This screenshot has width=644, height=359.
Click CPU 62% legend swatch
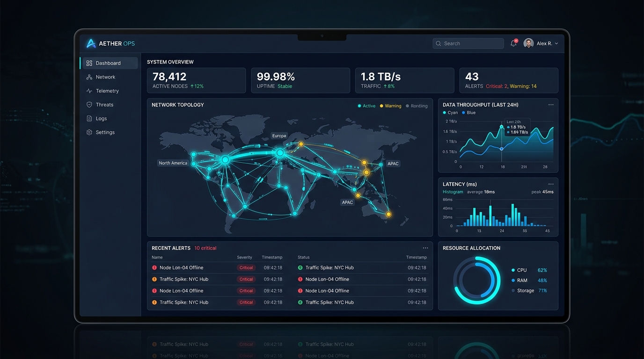(x=513, y=270)
